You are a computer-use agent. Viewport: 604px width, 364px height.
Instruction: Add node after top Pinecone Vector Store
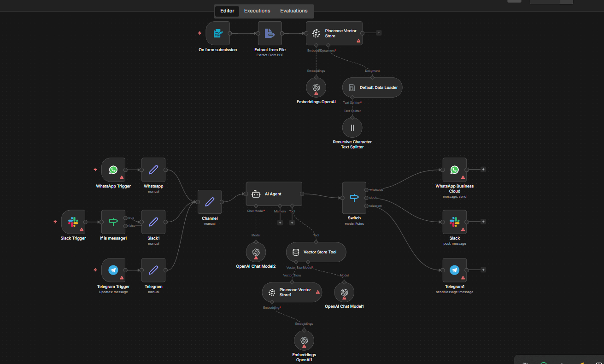[379, 33]
